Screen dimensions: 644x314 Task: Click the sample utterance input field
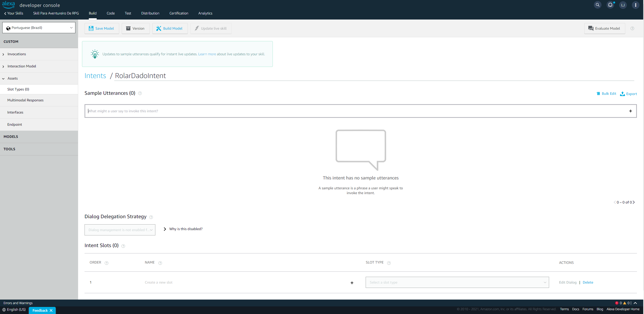[354, 111]
